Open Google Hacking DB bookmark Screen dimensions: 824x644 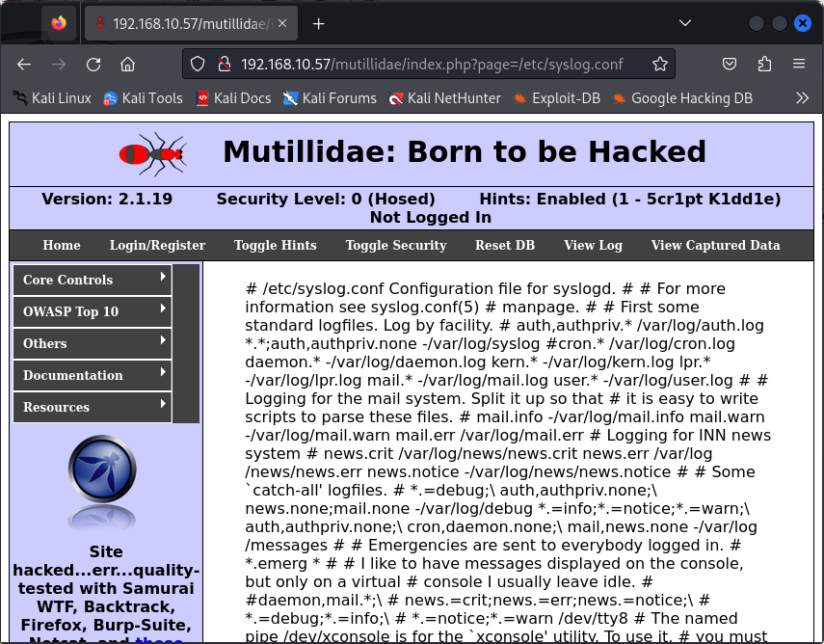tap(682, 98)
